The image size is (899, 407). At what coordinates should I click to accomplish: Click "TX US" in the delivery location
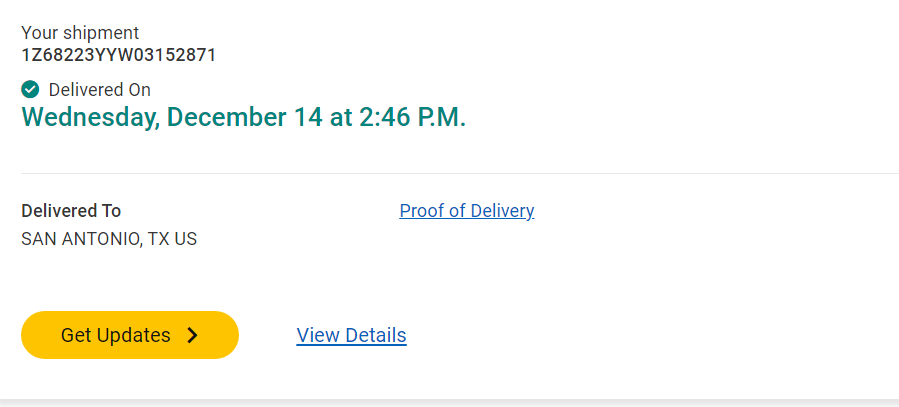pyautogui.click(x=173, y=240)
